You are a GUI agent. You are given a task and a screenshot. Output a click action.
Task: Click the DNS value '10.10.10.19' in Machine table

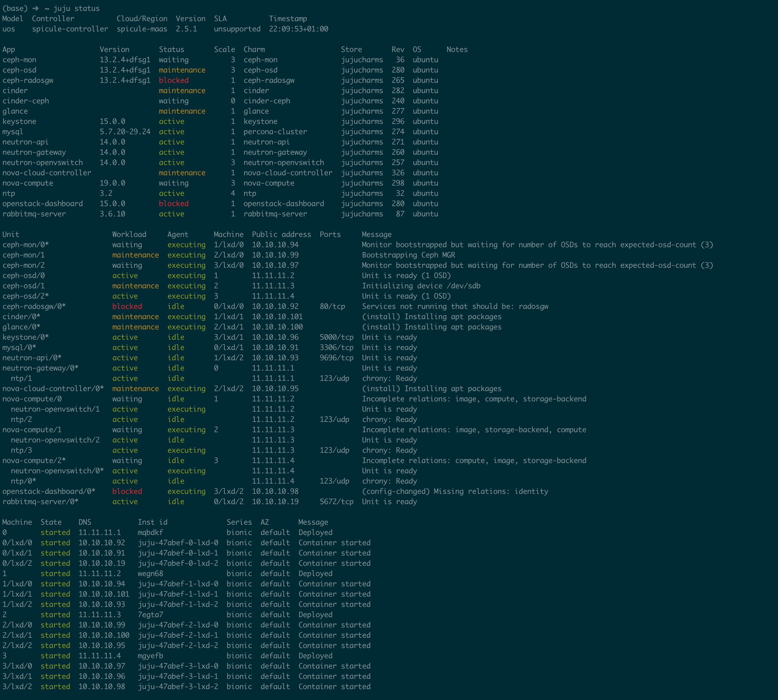(x=102, y=563)
